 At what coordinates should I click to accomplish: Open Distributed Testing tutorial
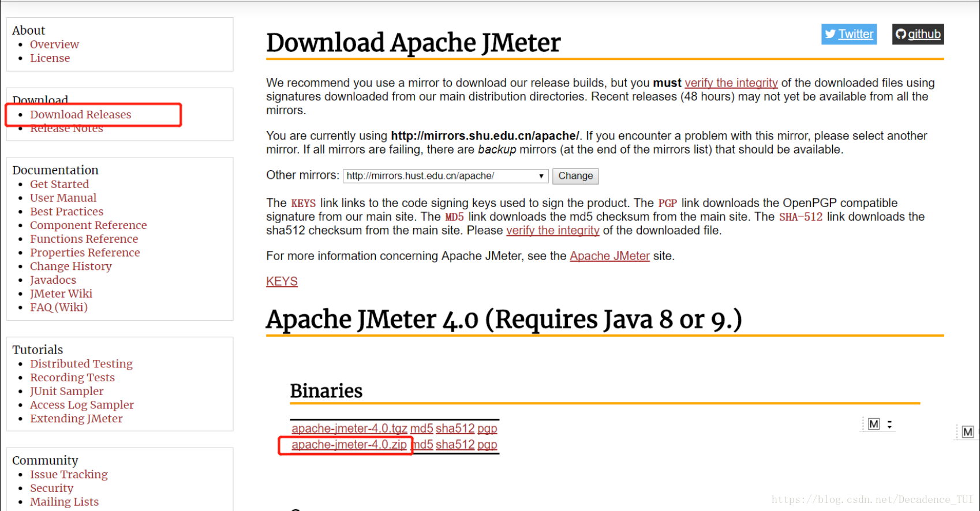(x=81, y=364)
